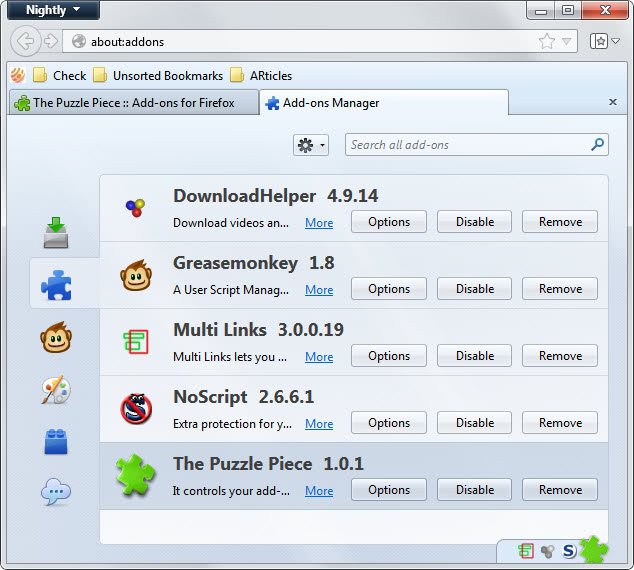Open the URL history dropdown arrow
The height and width of the screenshot is (570, 634).
click(567, 41)
